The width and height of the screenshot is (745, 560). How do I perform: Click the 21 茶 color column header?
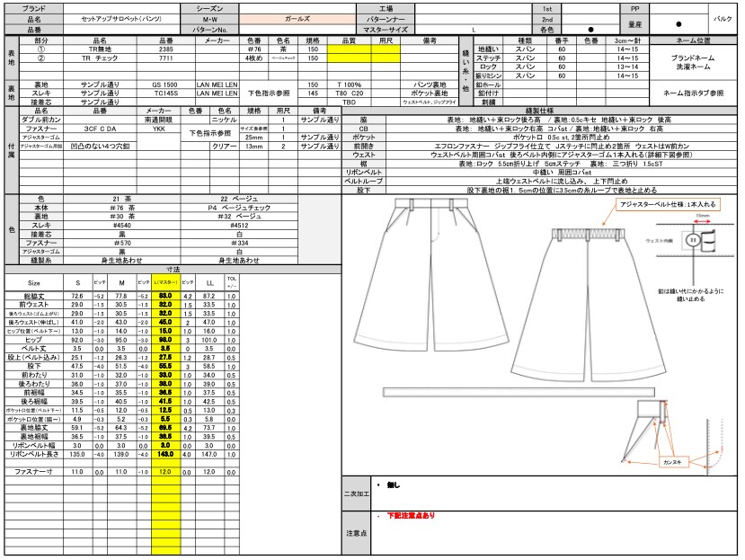point(121,199)
